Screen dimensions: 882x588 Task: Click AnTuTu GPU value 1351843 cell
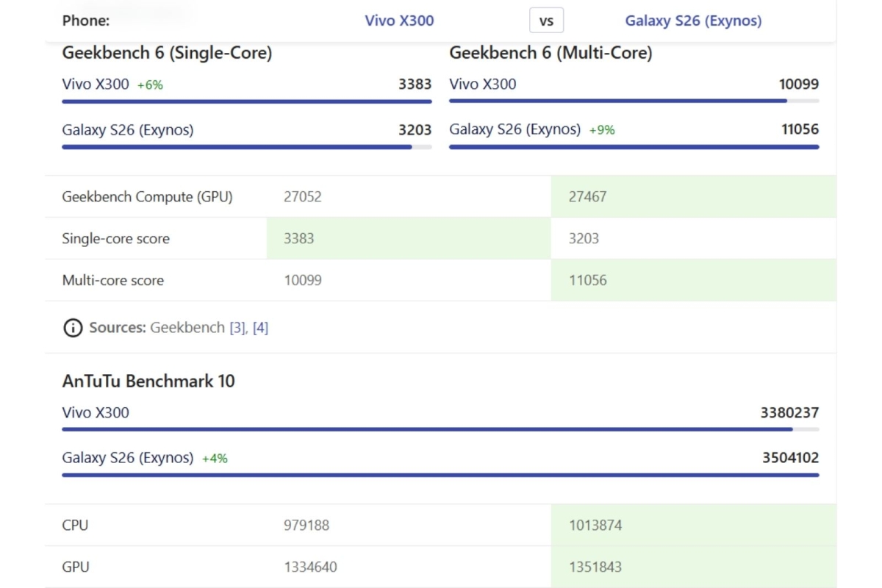click(693, 567)
